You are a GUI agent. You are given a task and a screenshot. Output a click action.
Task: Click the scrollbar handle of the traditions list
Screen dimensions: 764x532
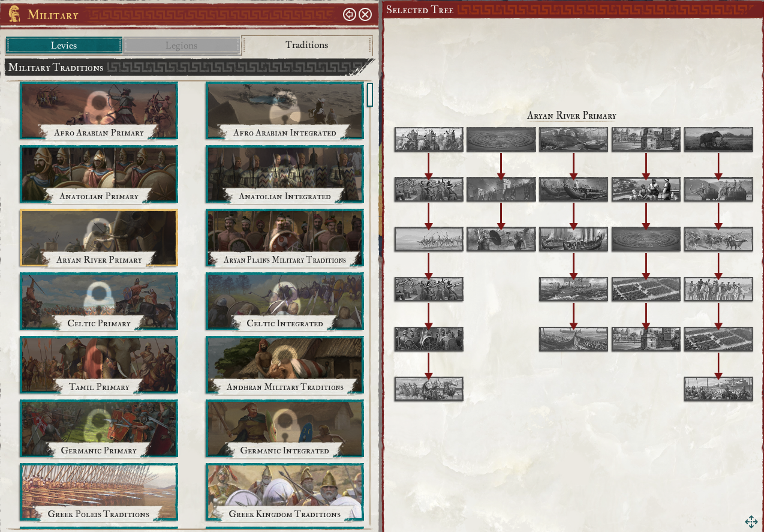[370, 94]
